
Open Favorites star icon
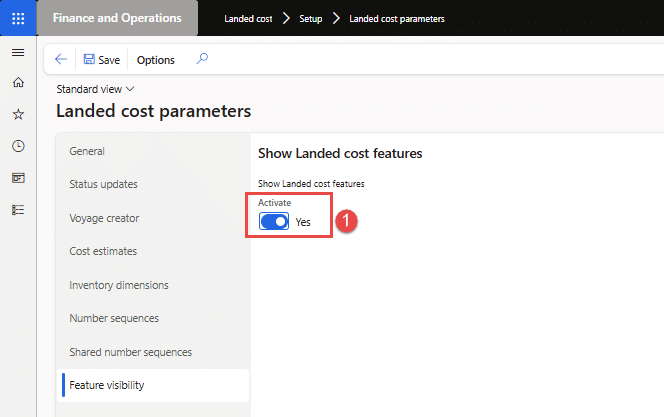[18, 114]
